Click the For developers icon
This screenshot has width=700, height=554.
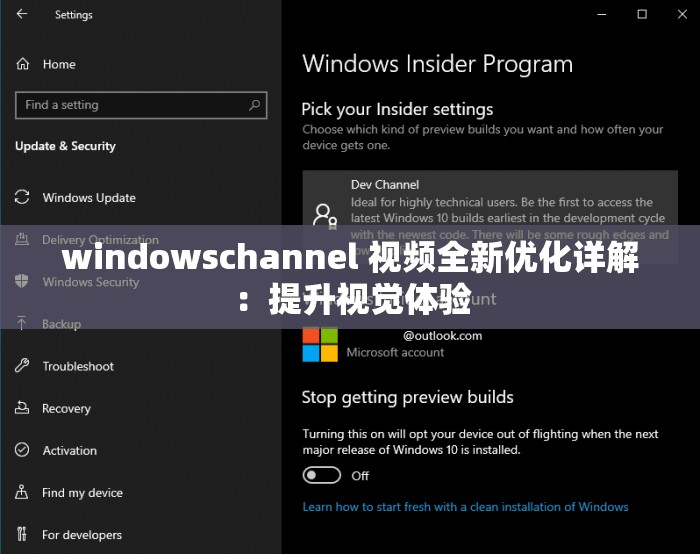(x=21, y=534)
